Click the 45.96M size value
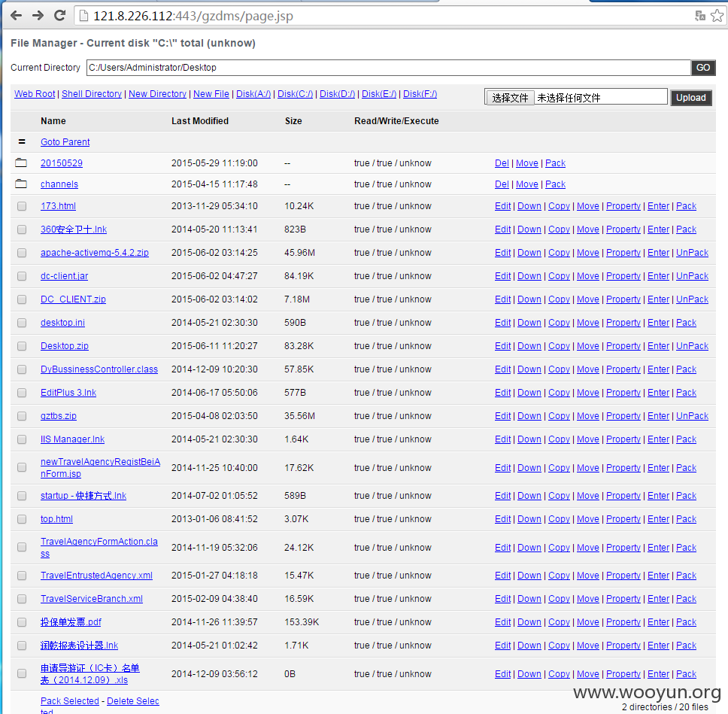This screenshot has width=728, height=714. point(299,253)
